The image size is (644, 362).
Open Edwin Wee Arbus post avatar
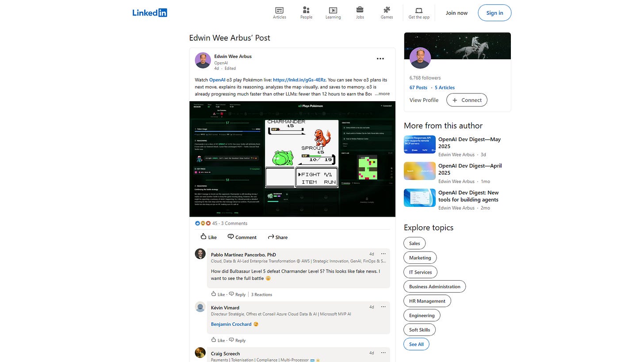(x=203, y=61)
